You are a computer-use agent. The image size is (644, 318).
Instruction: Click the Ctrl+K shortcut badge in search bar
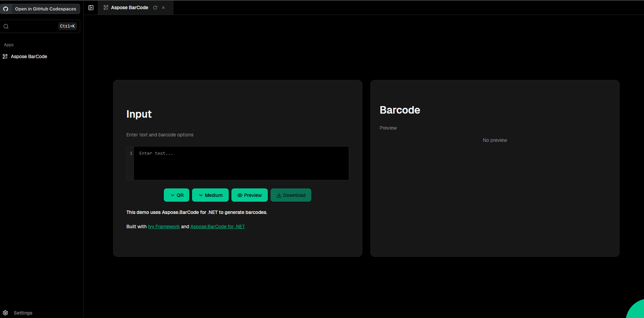(x=67, y=26)
